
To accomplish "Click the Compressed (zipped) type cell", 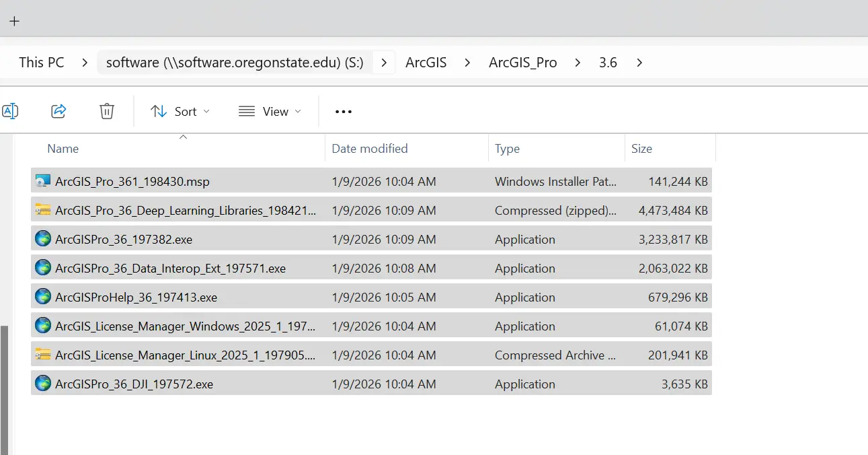I will click(x=555, y=210).
